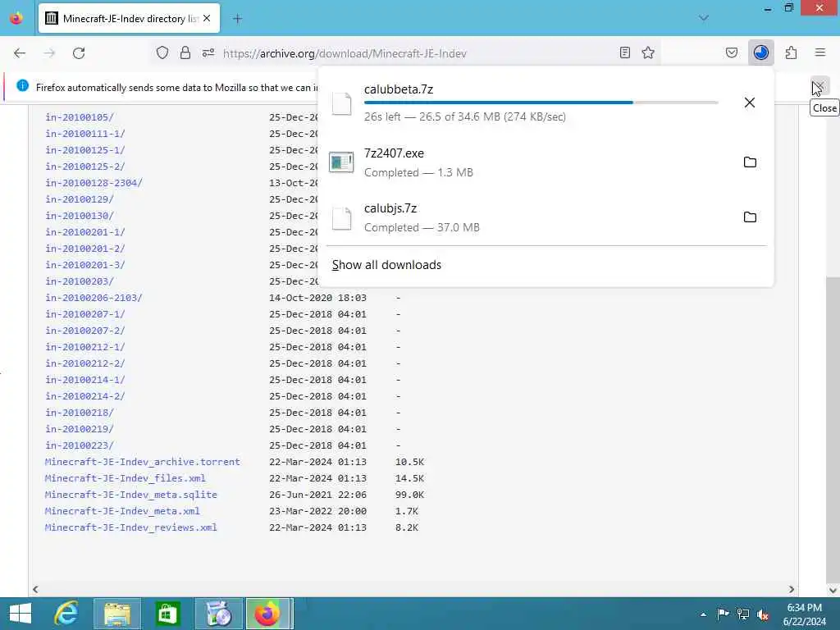This screenshot has width=840, height=630.
Task: Open the tracking protection shield icon
Action: [162, 52]
